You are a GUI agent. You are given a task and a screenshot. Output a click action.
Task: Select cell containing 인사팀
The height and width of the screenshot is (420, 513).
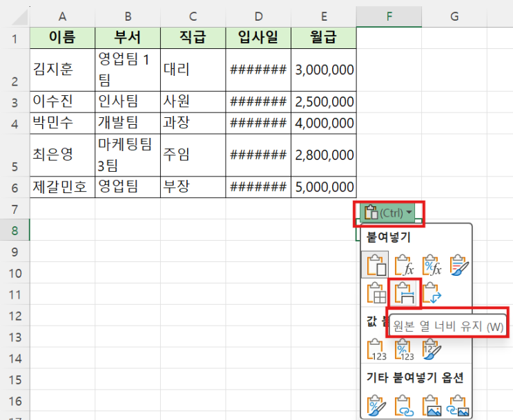128,102
